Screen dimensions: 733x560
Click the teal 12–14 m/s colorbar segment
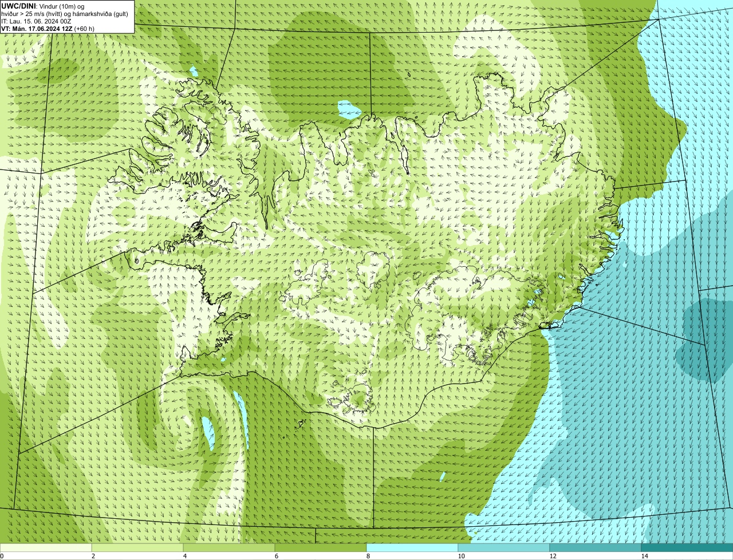[596, 547]
